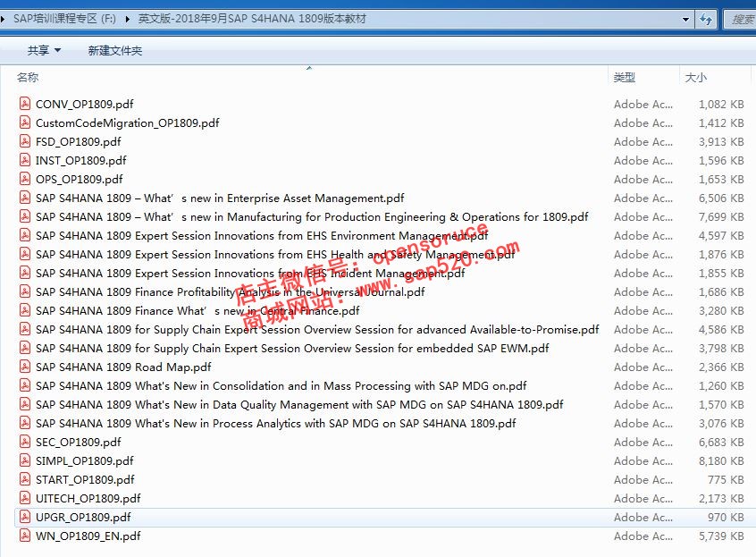The image size is (756, 557).
Task: Click PDF icon of SIMPL_OP1809.pdf
Action: [x=25, y=461]
